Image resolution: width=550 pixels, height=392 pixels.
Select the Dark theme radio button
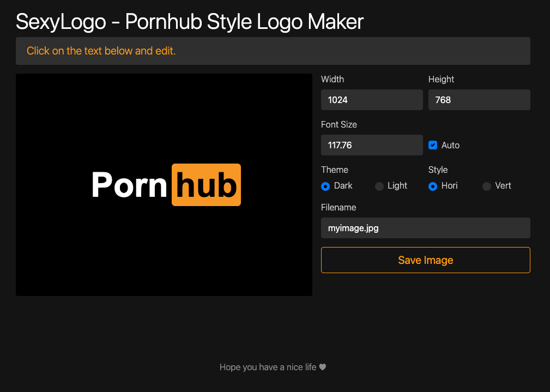point(325,186)
